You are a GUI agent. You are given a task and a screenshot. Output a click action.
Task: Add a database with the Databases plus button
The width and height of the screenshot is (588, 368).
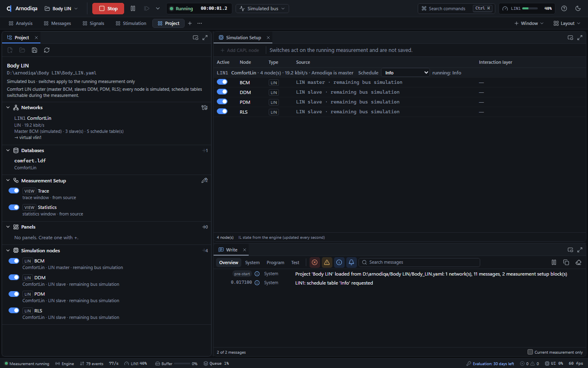205,150
